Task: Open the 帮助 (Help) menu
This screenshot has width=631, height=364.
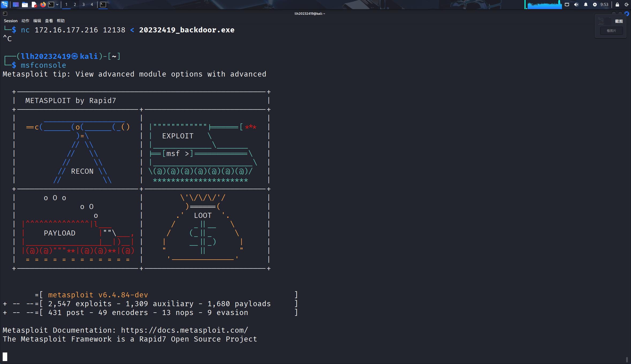Action: point(61,21)
